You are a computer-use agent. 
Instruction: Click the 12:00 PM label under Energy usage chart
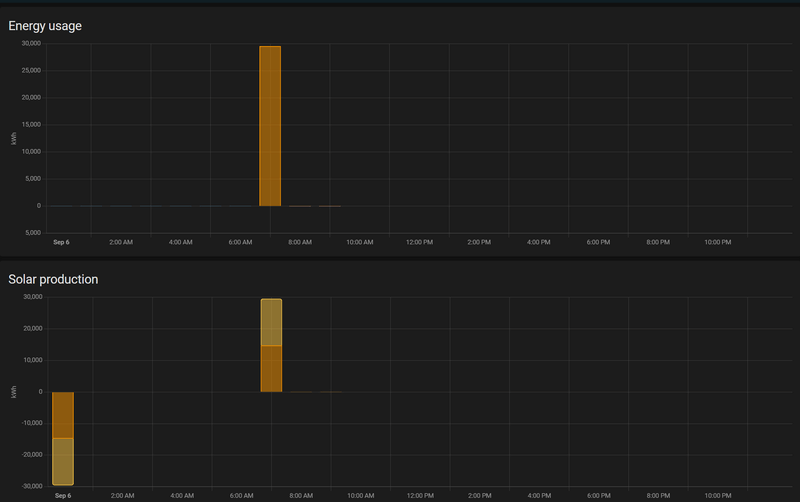[x=419, y=242]
